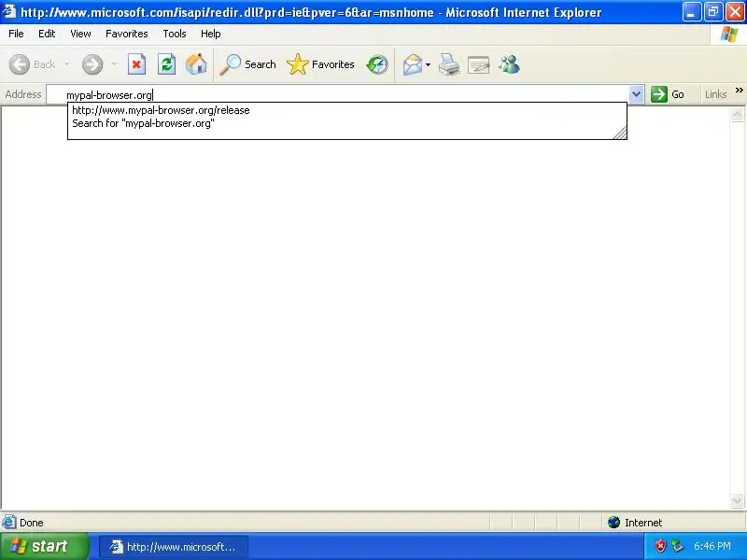
Task: Click the 6:46 PM system clock
Action: 712,546
